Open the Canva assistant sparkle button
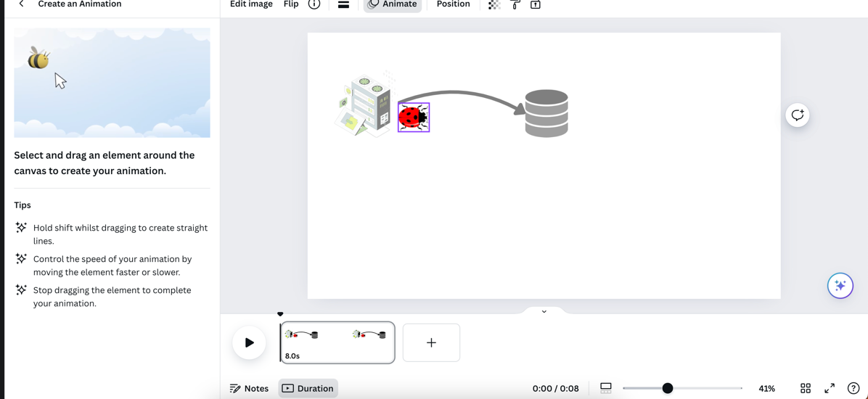 (840, 286)
